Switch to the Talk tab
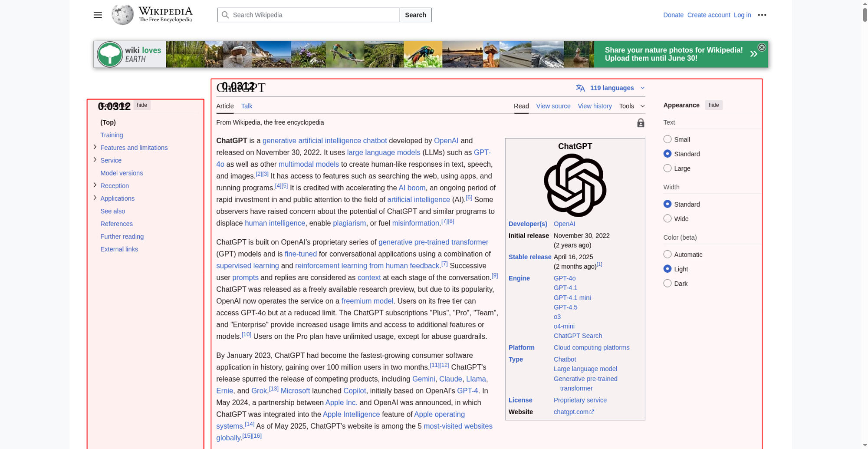 pyautogui.click(x=247, y=106)
